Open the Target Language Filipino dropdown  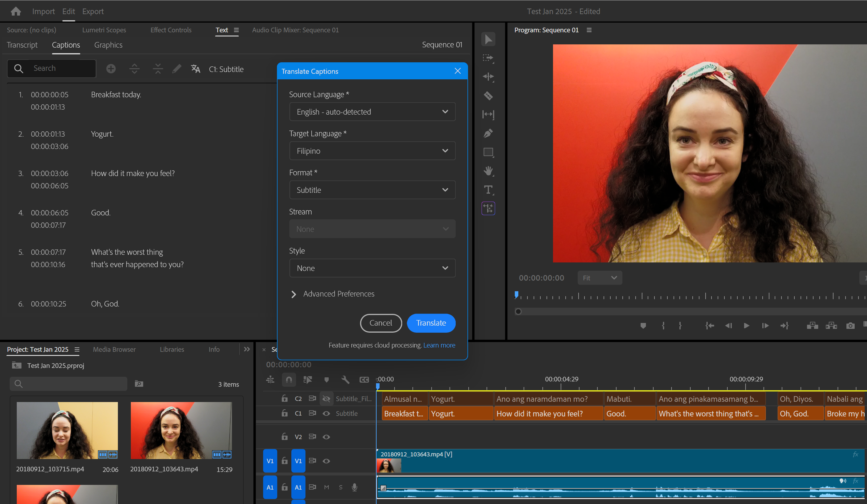372,151
